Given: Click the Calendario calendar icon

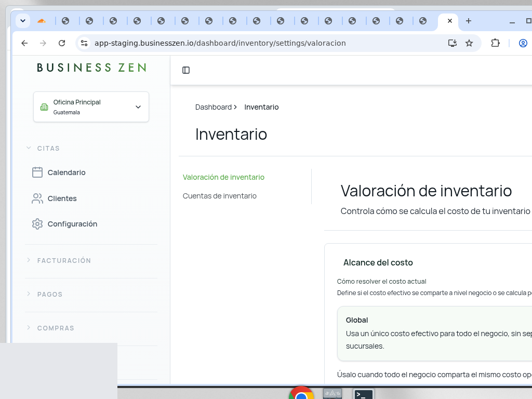Looking at the screenshot, I should tap(37, 172).
